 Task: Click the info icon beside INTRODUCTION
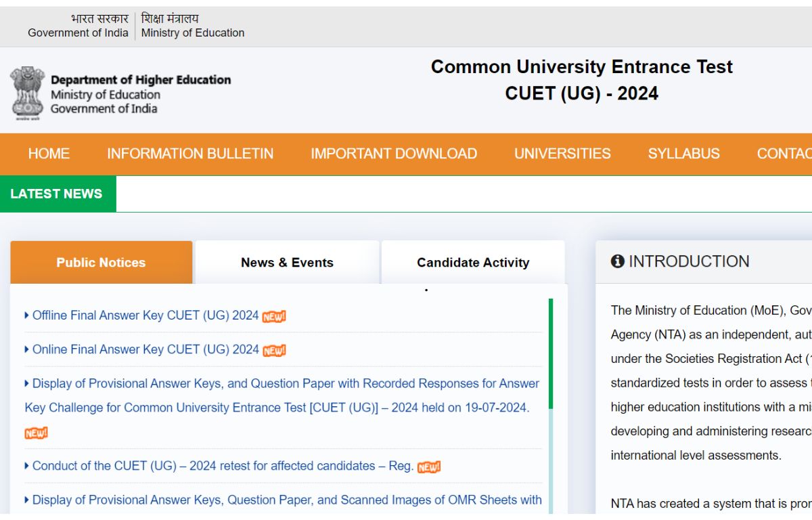tap(617, 261)
